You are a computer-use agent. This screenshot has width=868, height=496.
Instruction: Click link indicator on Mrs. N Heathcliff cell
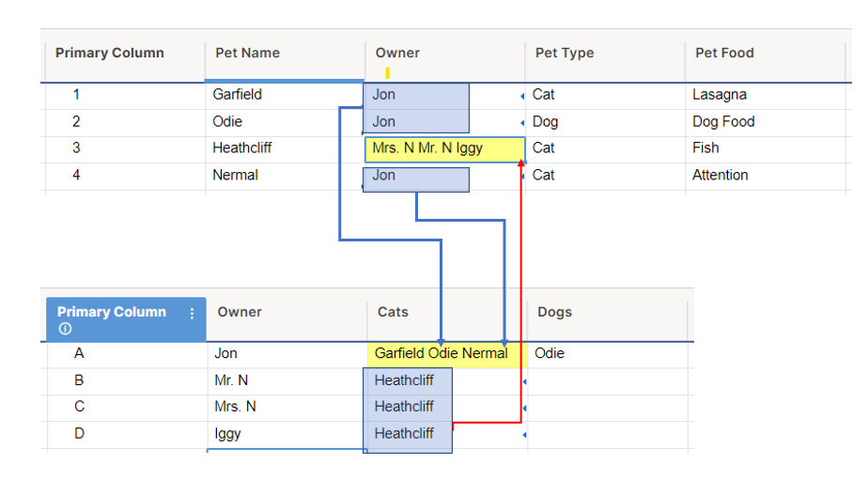point(524,408)
